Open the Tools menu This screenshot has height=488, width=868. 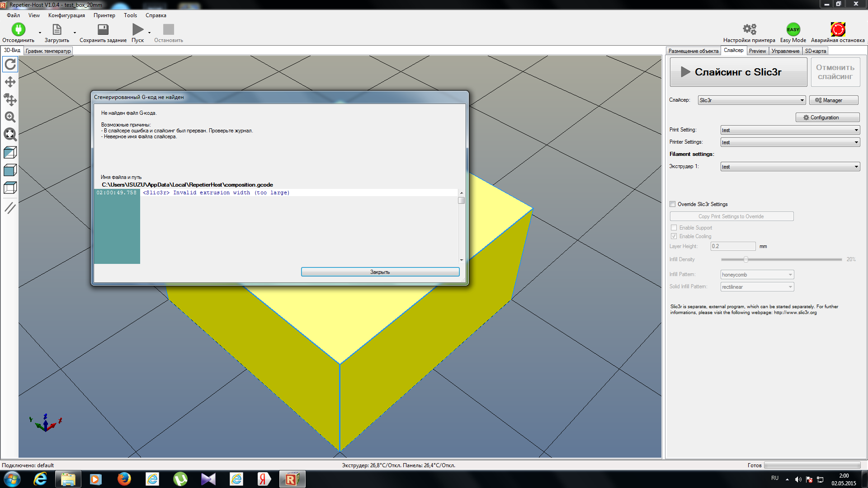coord(130,15)
